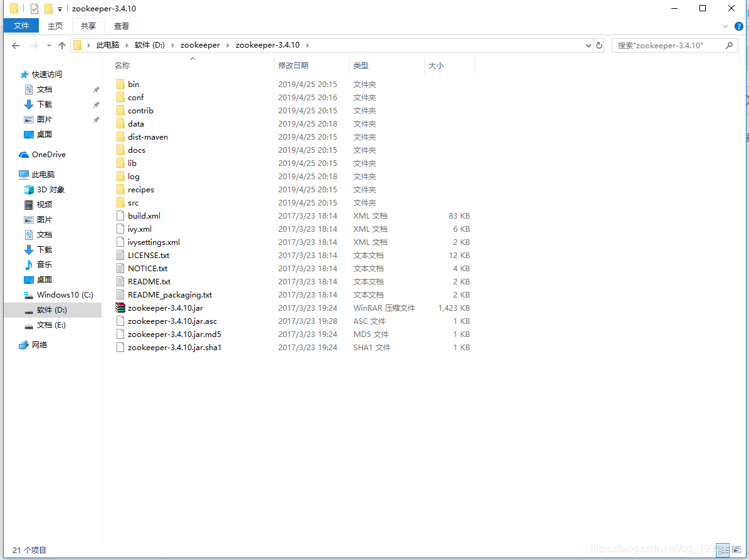The image size is (749, 560).
Task: Open pinned 文档 under quick access
Action: (x=44, y=90)
